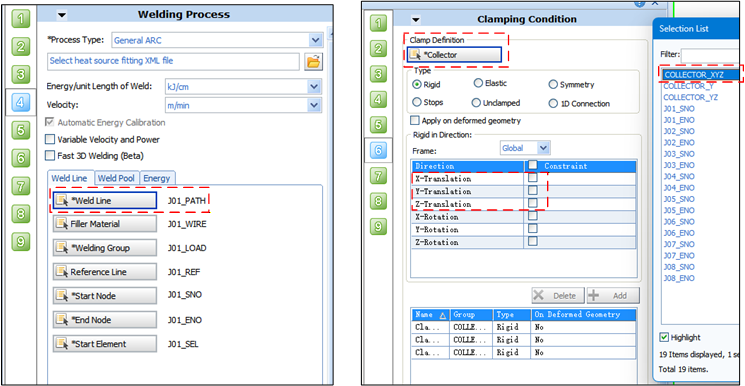Viewport: 745px width, 386px height.
Task: Select COLLECTOR_YZ in Selection List
Action: [x=690, y=97]
